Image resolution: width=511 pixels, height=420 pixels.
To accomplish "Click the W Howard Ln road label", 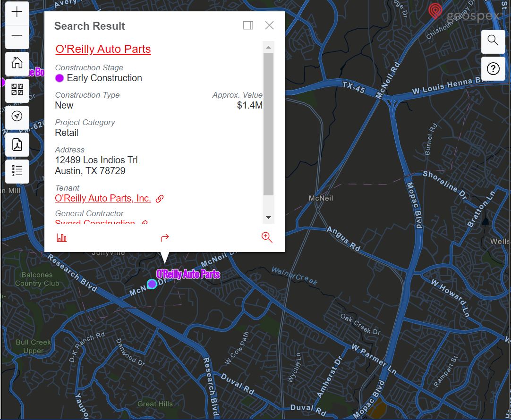I will 451,298.
